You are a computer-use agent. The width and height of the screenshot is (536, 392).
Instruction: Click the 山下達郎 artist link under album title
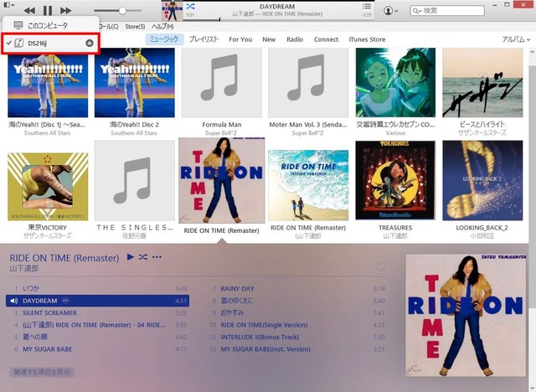tap(24, 268)
